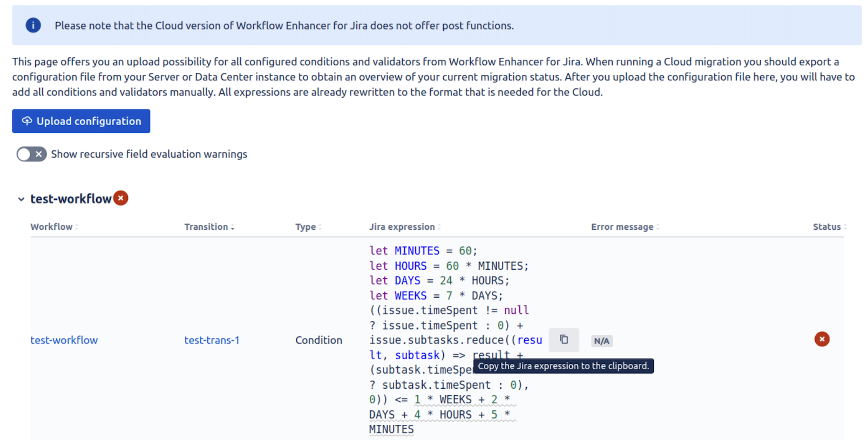The height and width of the screenshot is (440, 868).
Task: Select the Condition type cell
Action: tap(318, 340)
